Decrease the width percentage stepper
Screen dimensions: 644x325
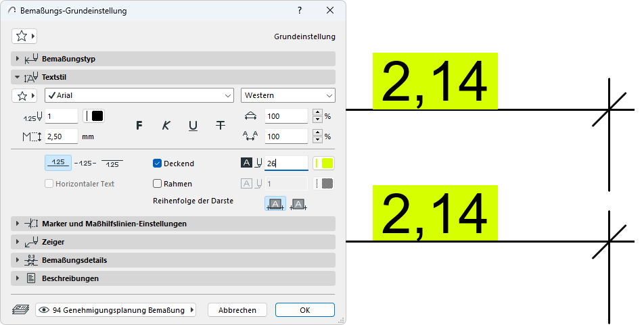[x=317, y=120]
